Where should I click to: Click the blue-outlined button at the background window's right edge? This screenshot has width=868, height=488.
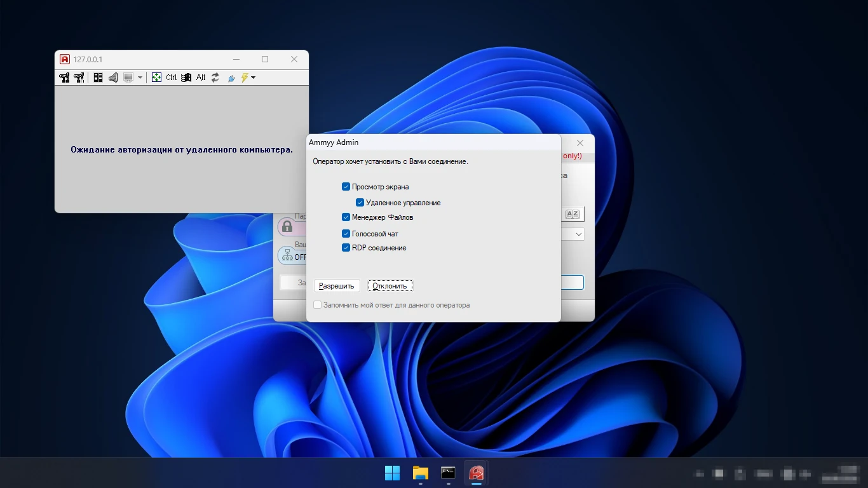click(572, 283)
